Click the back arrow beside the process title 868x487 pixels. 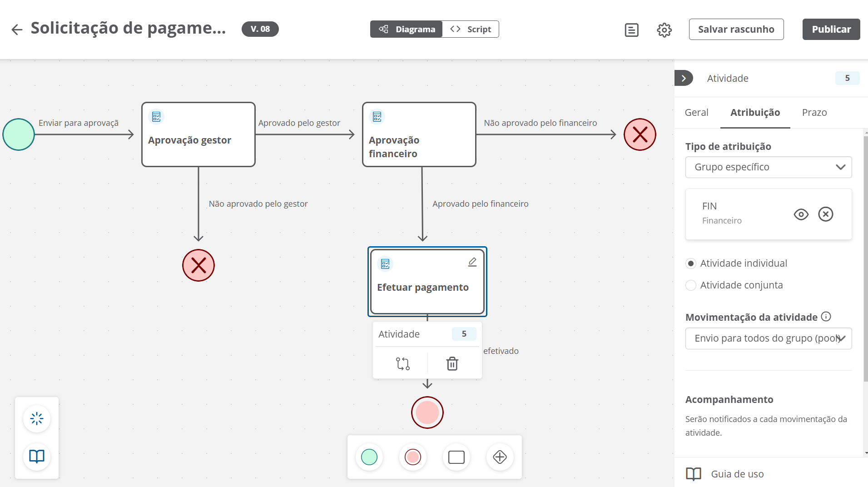coord(17,30)
